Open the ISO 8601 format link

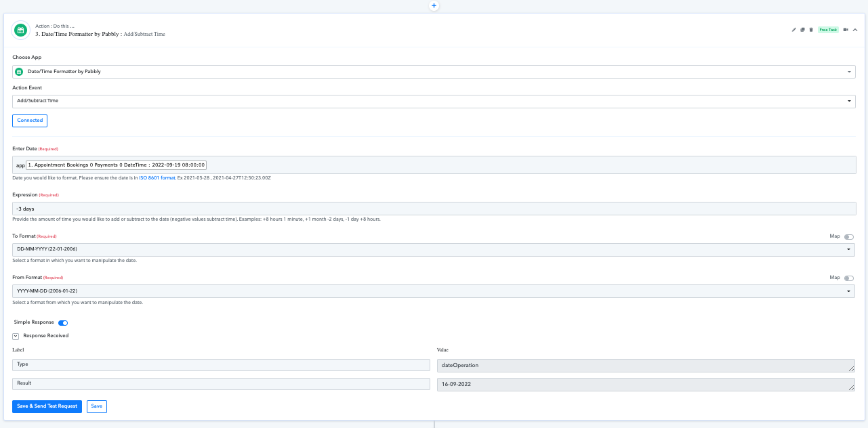(157, 178)
